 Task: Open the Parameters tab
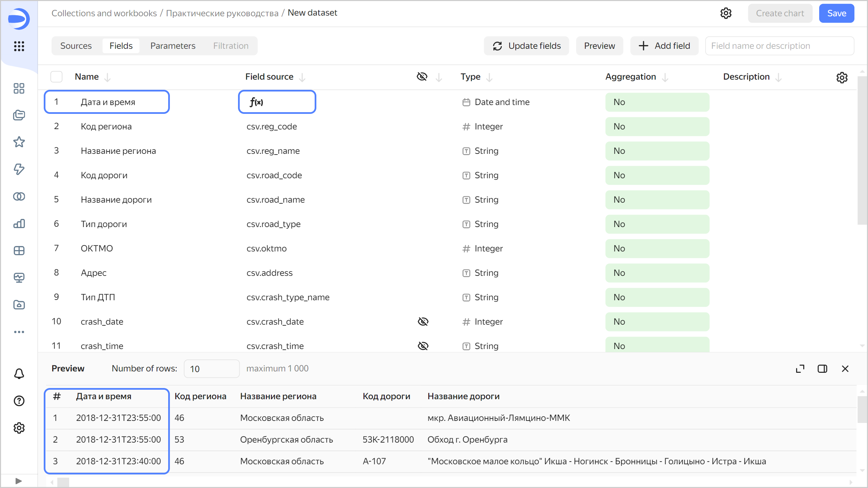[173, 46]
